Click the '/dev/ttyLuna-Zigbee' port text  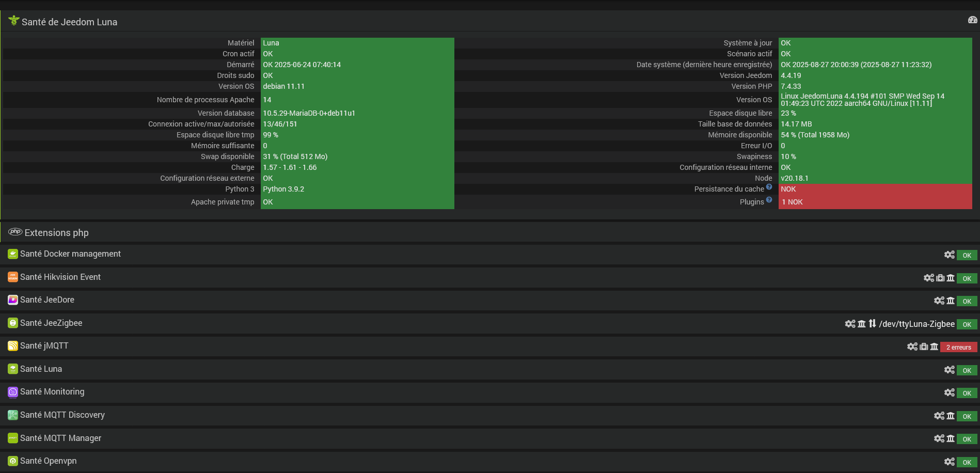tap(916, 324)
